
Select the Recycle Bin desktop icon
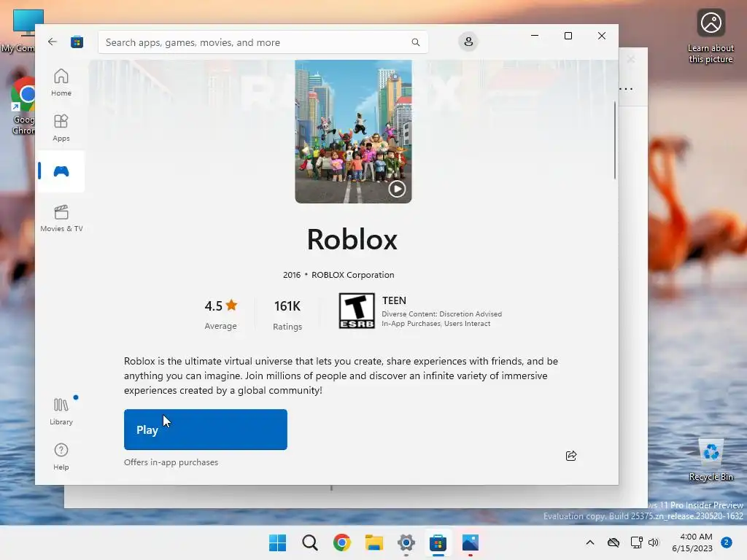click(x=711, y=459)
